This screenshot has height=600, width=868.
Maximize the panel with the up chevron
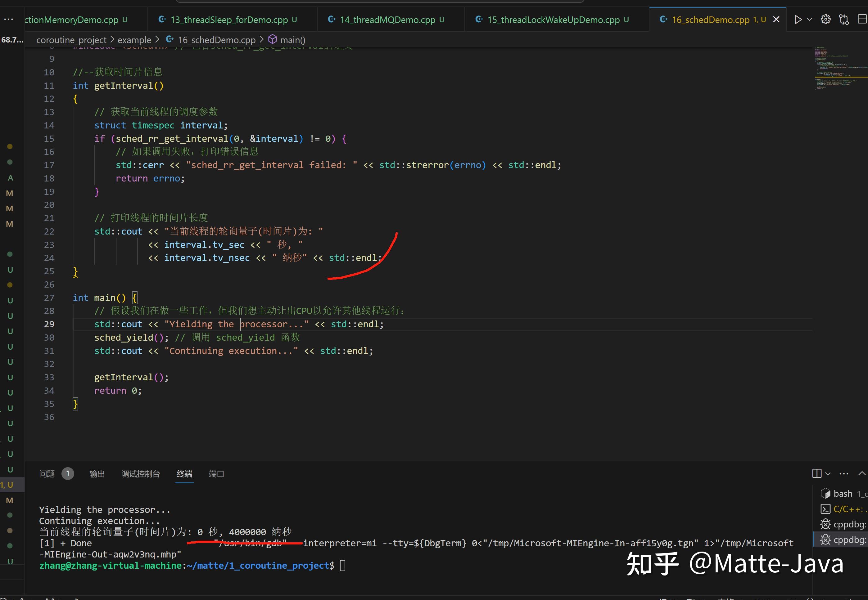861,474
